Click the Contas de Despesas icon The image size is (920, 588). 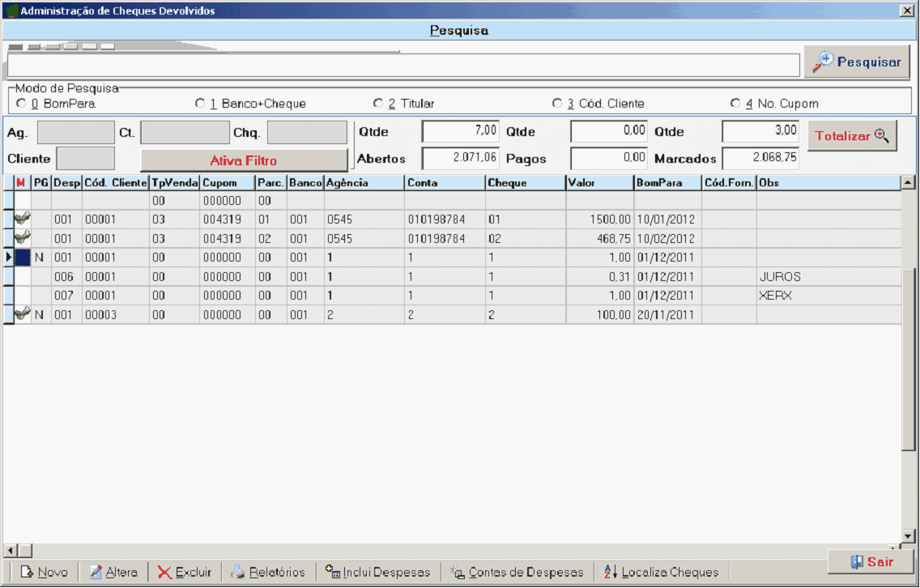coord(457,572)
